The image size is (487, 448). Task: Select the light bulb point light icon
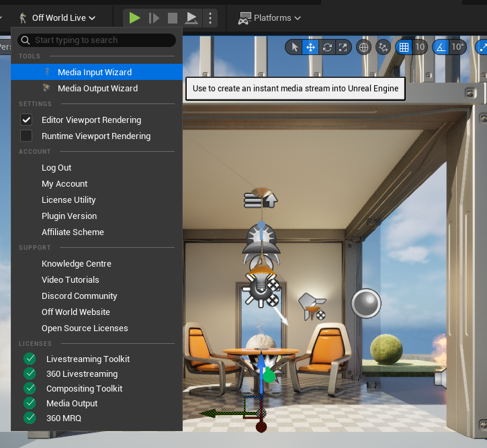click(x=259, y=289)
